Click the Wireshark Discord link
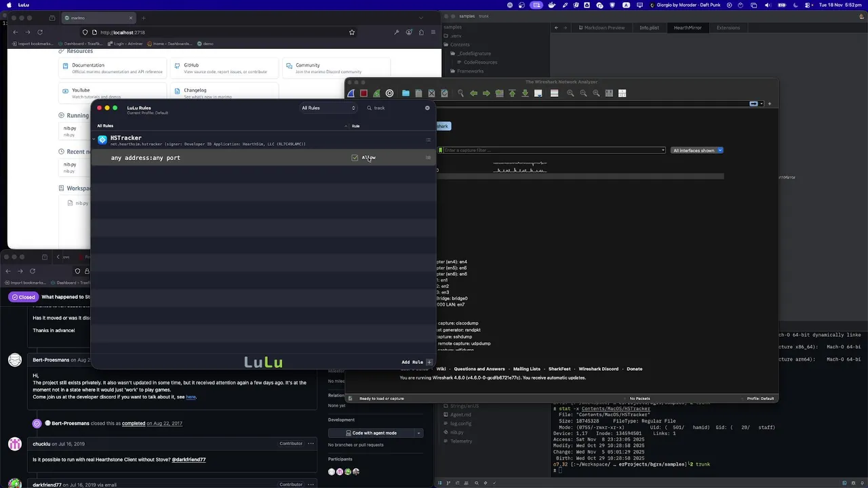The width and height of the screenshot is (868, 488). [599, 369]
